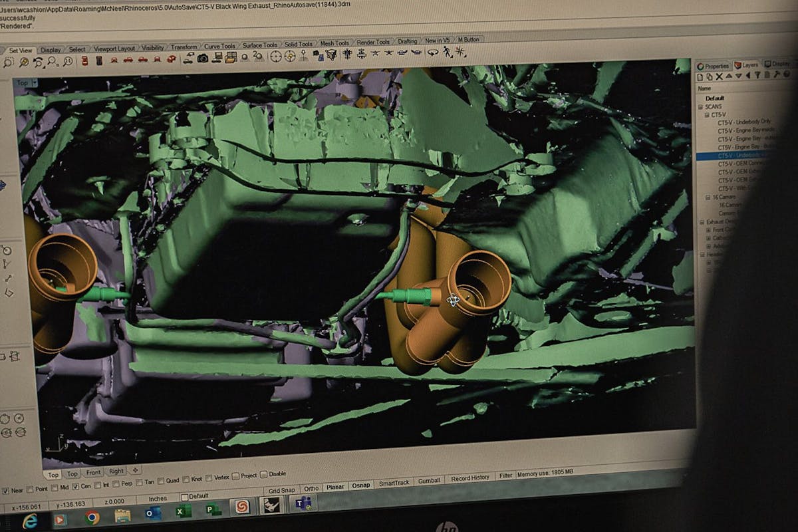This screenshot has height=532, width=798.
Task: Open the Surface Tools toolbar tab
Action: pyautogui.click(x=259, y=45)
